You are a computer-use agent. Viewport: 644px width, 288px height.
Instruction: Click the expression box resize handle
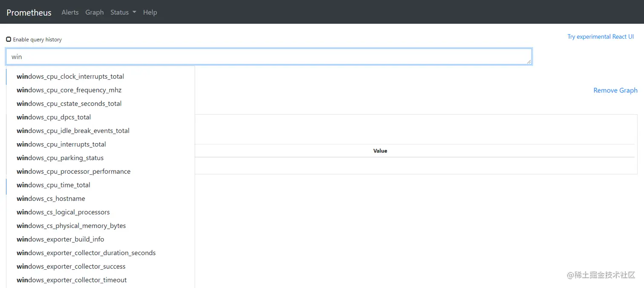coord(529,62)
